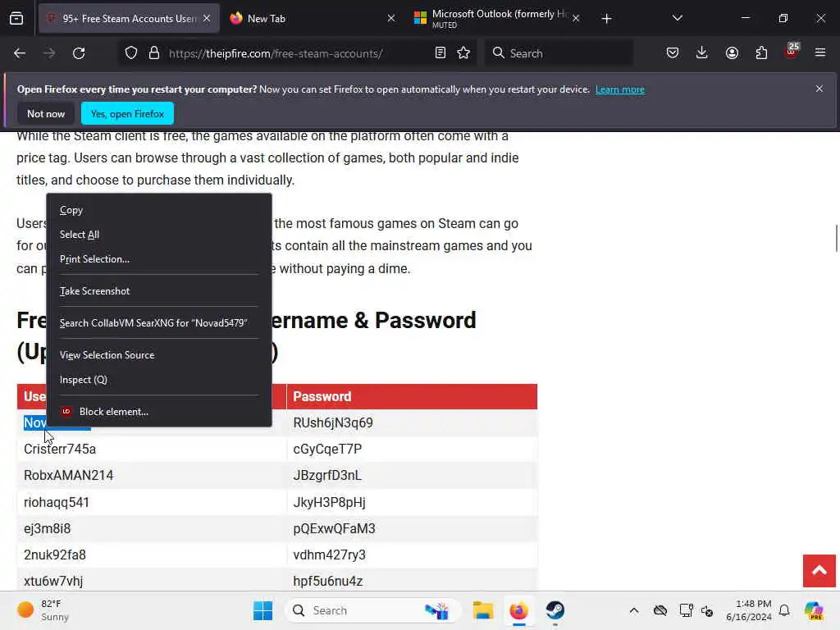Go back to previous page
840x630 pixels.
pyautogui.click(x=20, y=53)
